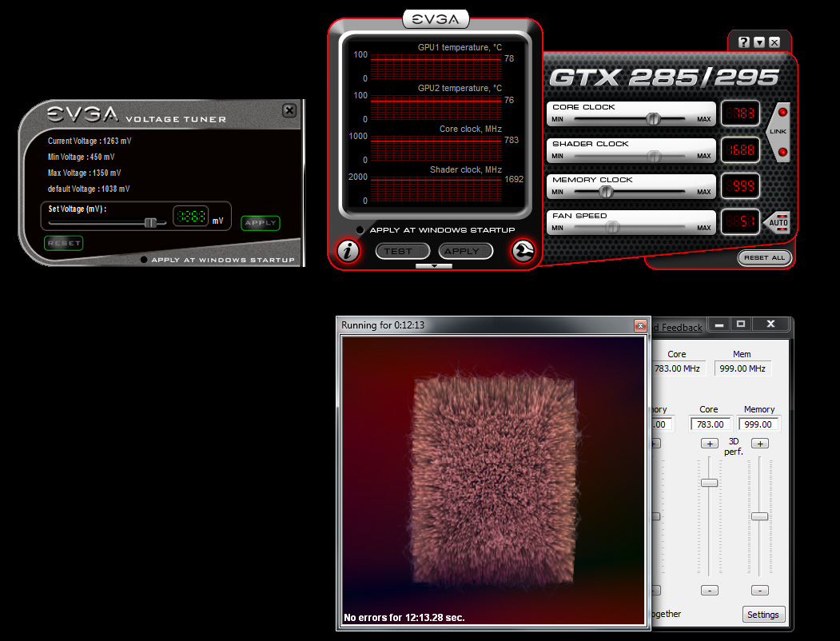Click APPLY next to the TEST button

coord(465,251)
